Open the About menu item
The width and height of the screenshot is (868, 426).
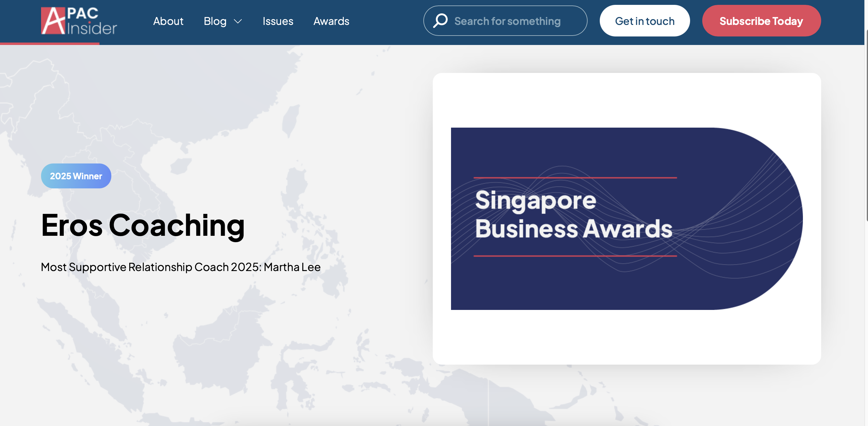(168, 21)
